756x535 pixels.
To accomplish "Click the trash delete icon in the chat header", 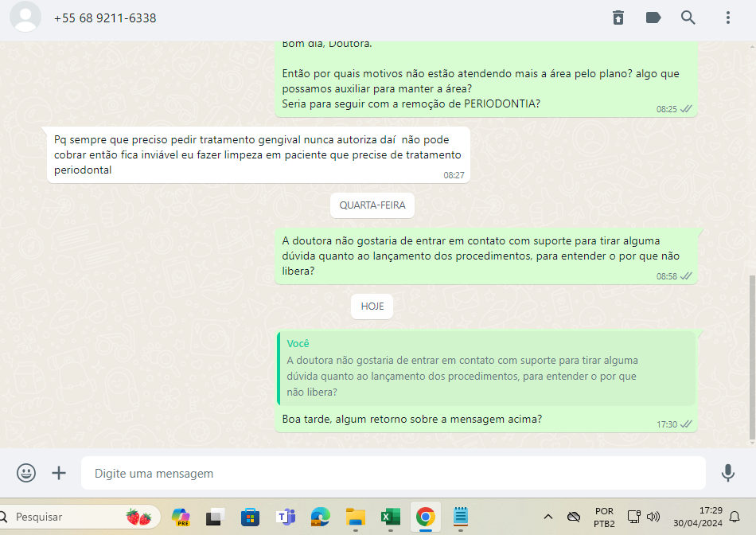I will [618, 18].
